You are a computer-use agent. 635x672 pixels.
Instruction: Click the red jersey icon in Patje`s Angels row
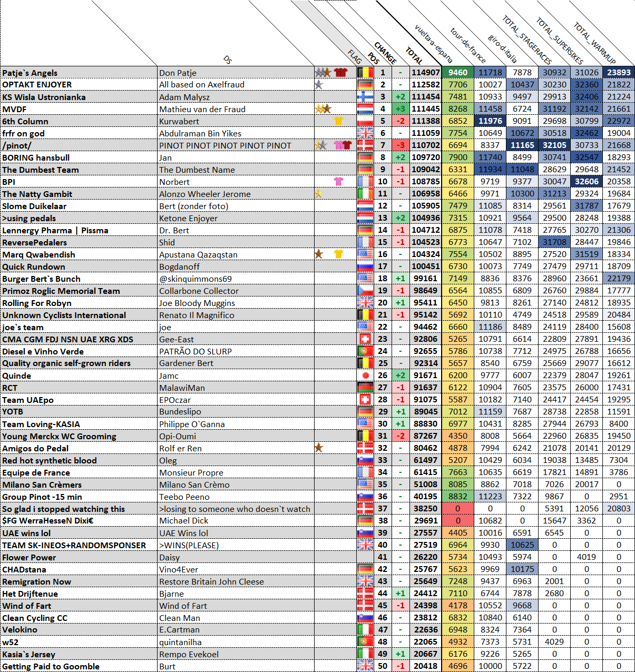[341, 73]
